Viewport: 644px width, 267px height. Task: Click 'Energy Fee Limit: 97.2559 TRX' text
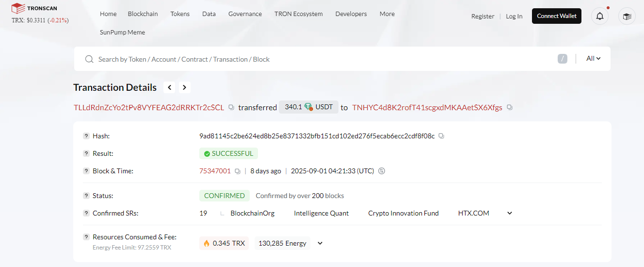132,248
